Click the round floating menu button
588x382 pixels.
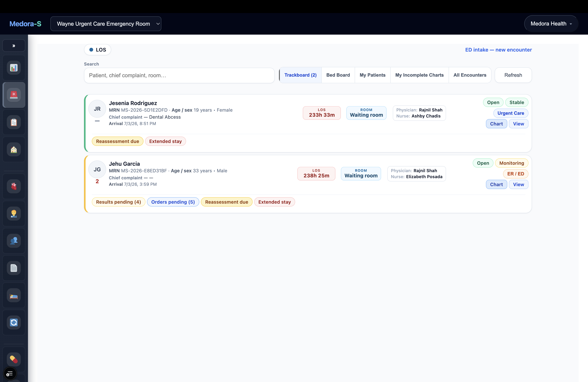point(10,374)
